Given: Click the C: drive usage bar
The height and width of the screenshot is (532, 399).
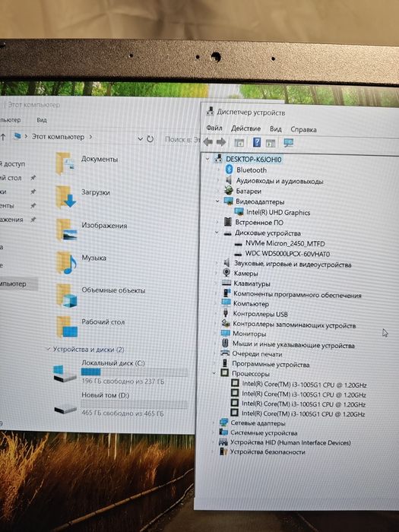Looking at the screenshot, I should coord(134,372).
